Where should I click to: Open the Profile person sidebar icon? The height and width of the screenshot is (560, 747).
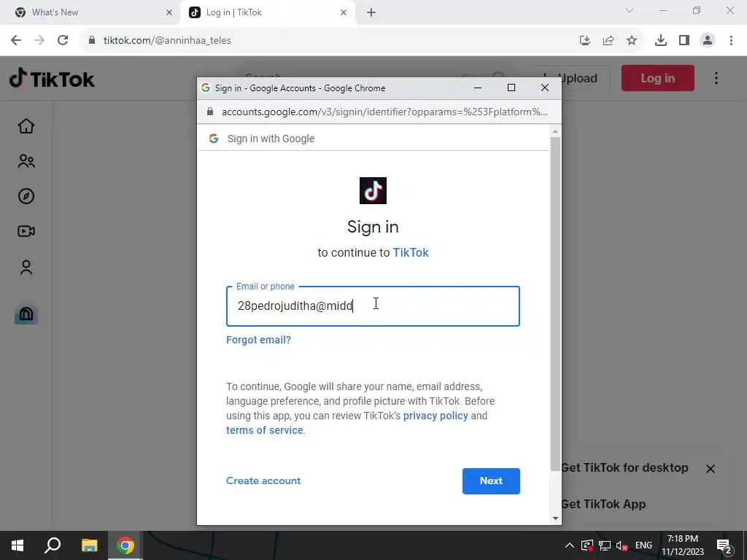click(x=26, y=267)
